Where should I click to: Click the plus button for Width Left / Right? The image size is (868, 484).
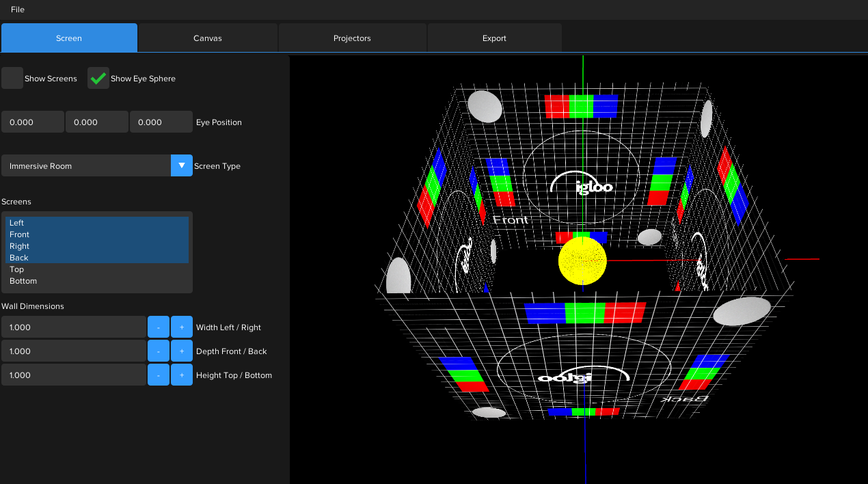tap(182, 327)
